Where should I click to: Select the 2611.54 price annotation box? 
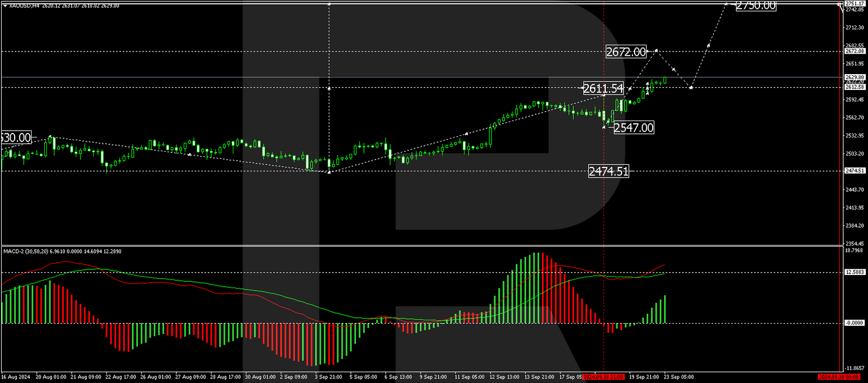tap(602, 88)
